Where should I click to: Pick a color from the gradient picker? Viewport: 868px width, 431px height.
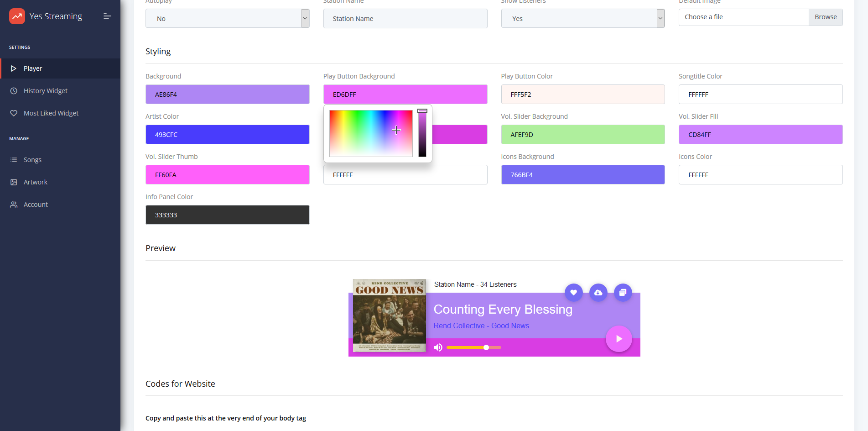pos(370,133)
